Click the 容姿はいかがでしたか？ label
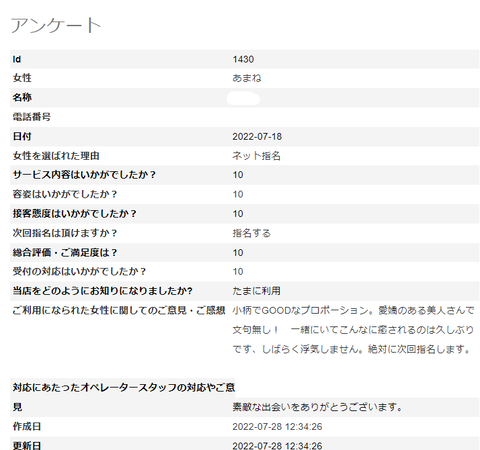 coord(65,194)
